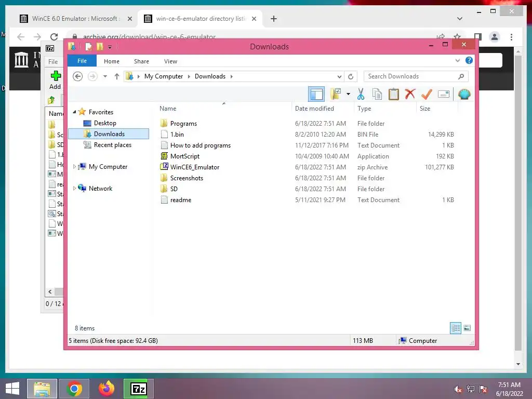Screen dimensions: 532x399
Task: Open the Share ribbon tab
Action: tap(141, 61)
